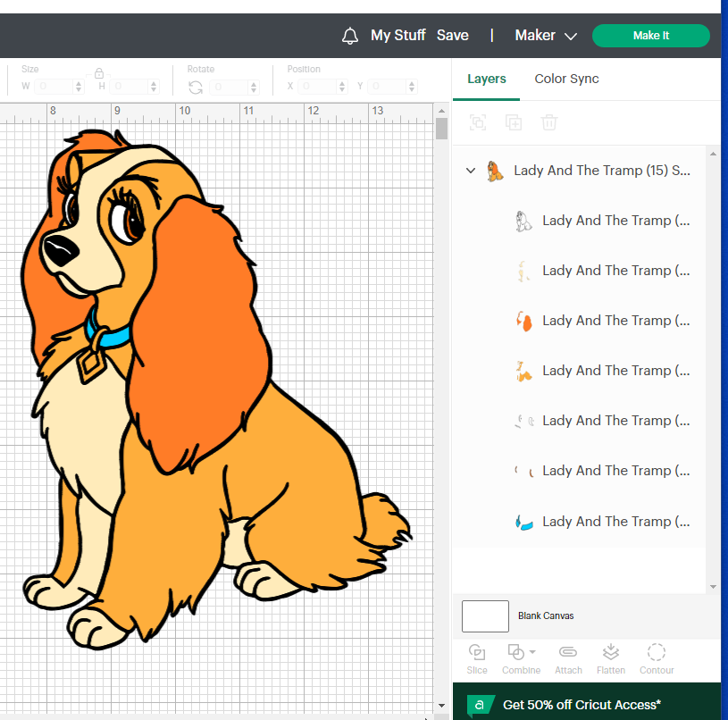Click the Group layers icon
Image resolution: width=728 pixels, height=720 pixels.
coord(478,122)
